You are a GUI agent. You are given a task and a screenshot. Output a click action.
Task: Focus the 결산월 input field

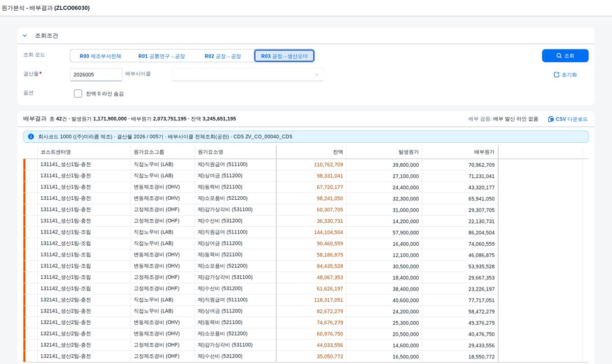[96, 74]
